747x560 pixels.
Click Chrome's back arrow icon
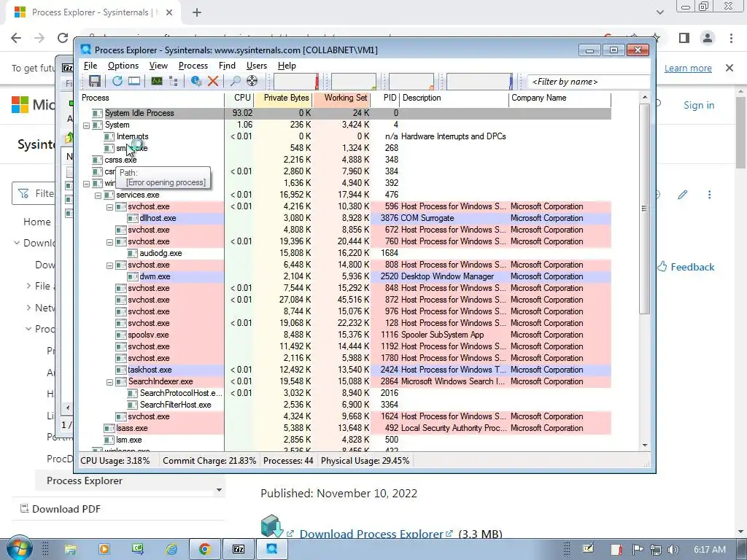coord(16,38)
